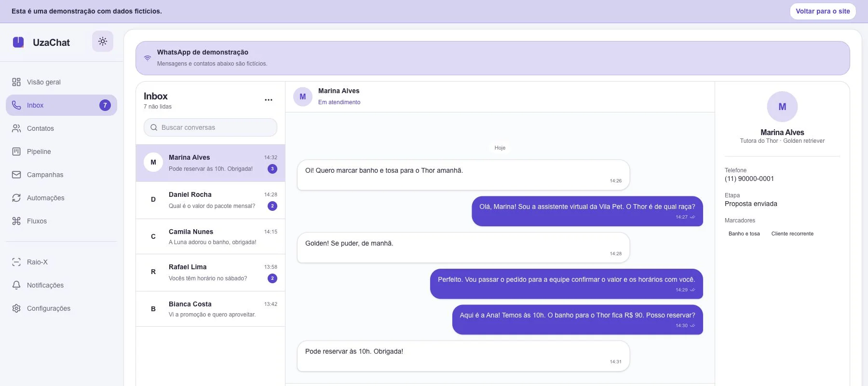Image resolution: width=868 pixels, height=386 pixels.
Task: Click Rafael Lima's R avatar
Action: 153,272
